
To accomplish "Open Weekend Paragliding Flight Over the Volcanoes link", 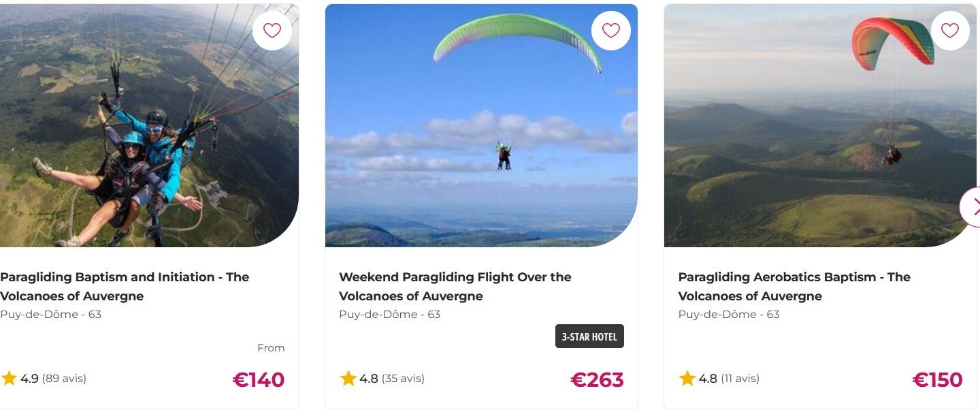I will (x=455, y=286).
